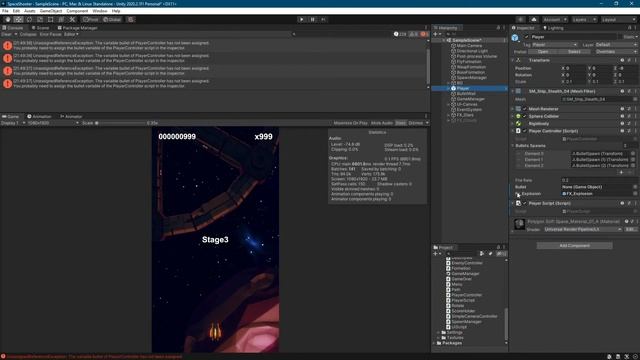Click the Fire Rate input field

pos(599,180)
